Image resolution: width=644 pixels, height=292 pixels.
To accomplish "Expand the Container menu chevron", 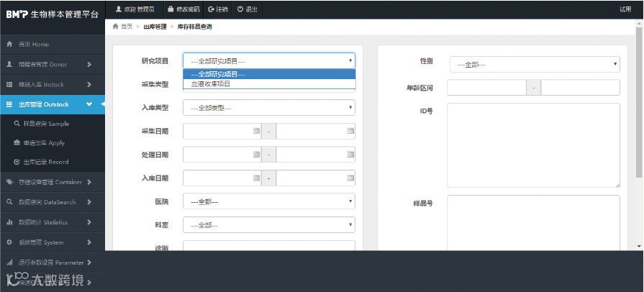I will [x=89, y=182].
